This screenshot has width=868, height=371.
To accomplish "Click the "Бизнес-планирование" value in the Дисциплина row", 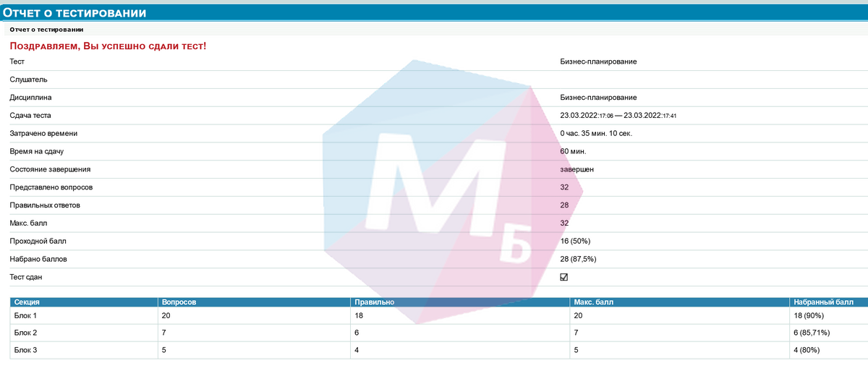I will pyautogui.click(x=598, y=98).
